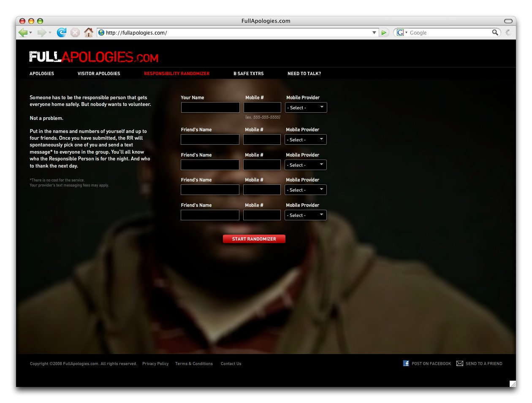Click the toolbar toggle pill in title bar
This screenshot has width=532, height=403.
pyautogui.click(x=508, y=21)
